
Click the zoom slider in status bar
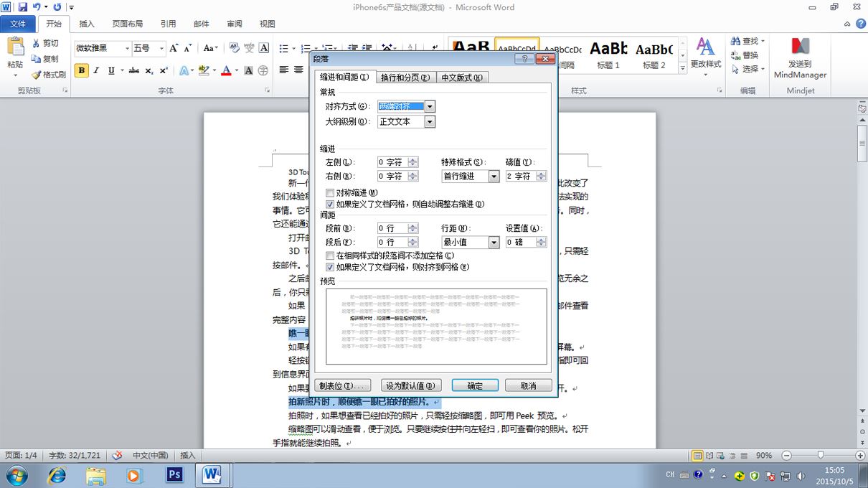click(x=821, y=456)
